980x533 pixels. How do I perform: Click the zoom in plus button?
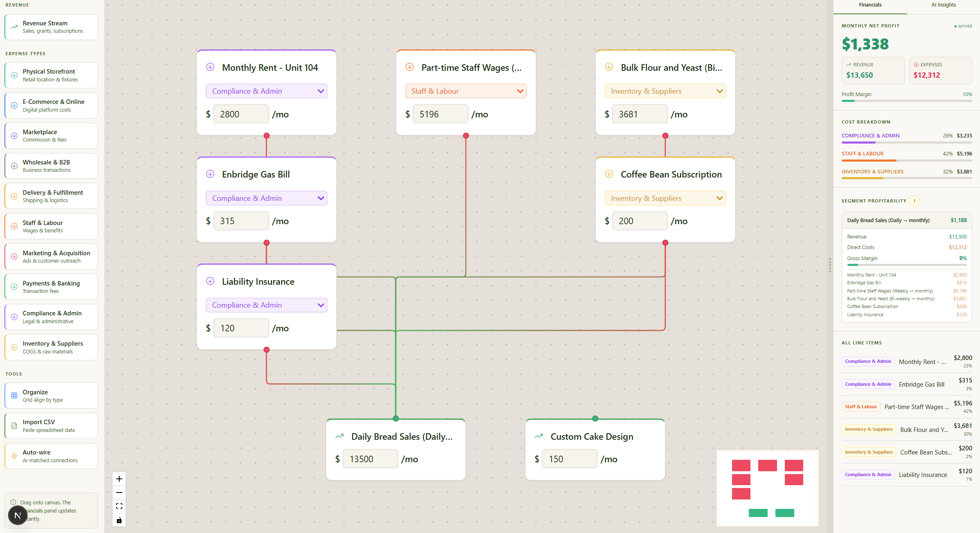(x=119, y=479)
